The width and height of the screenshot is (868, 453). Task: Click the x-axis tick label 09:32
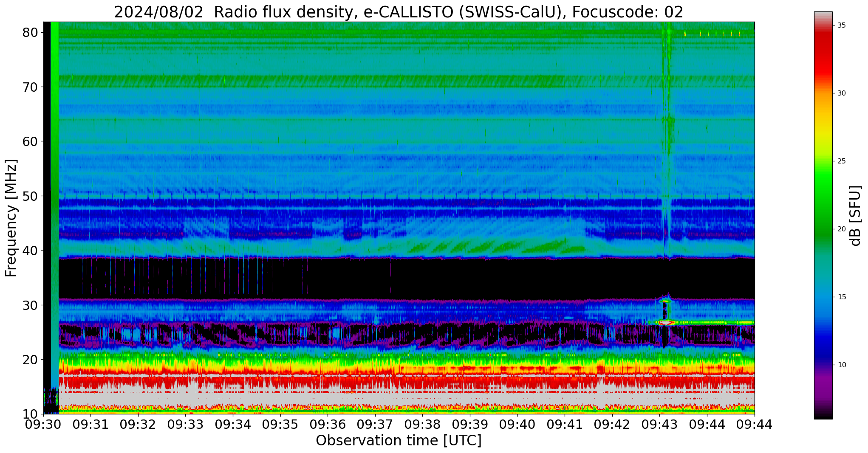[138, 424]
